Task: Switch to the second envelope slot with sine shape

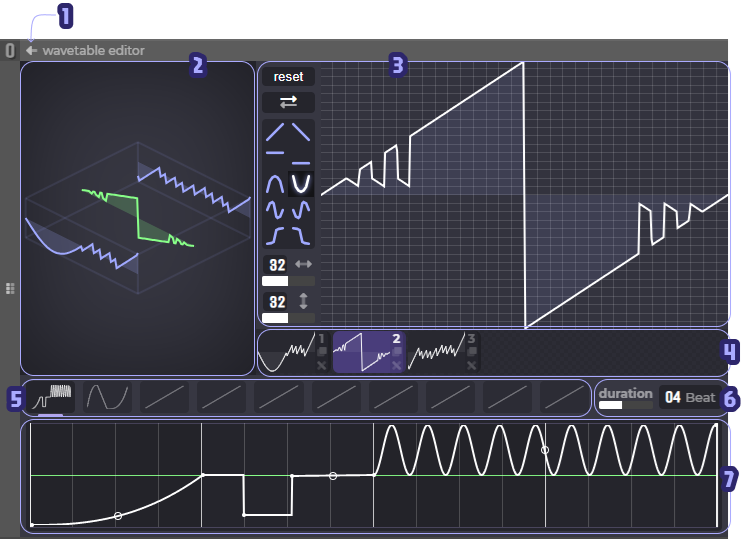Action: click(x=107, y=397)
